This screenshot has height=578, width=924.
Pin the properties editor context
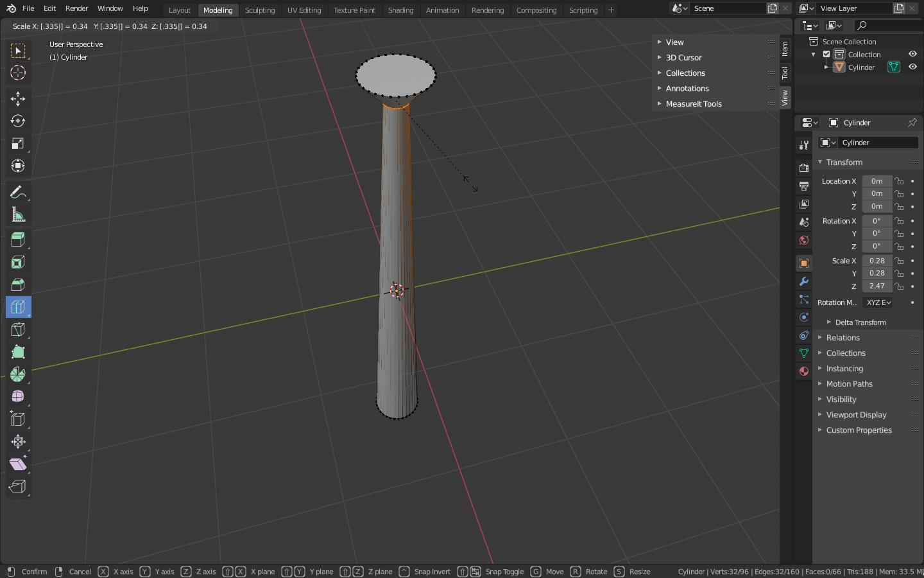coord(912,123)
